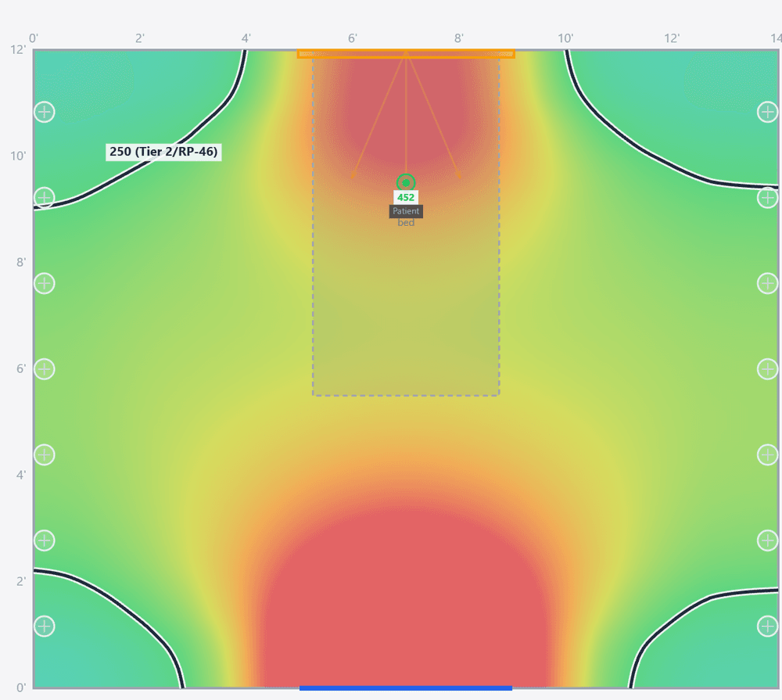Click the right-wall plus marker near 4' height
This screenshot has width=782, height=700.
(768, 454)
